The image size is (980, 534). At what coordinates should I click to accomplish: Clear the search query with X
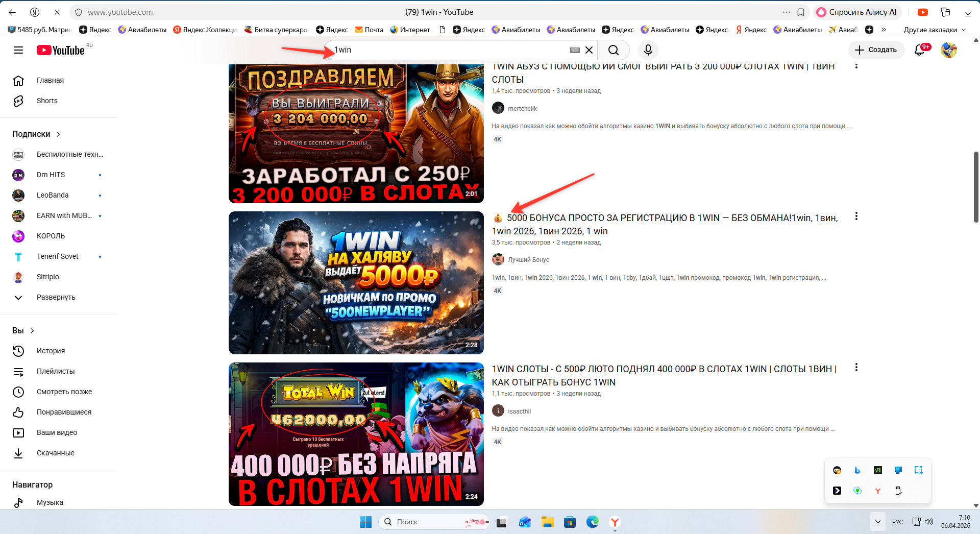pyautogui.click(x=589, y=50)
